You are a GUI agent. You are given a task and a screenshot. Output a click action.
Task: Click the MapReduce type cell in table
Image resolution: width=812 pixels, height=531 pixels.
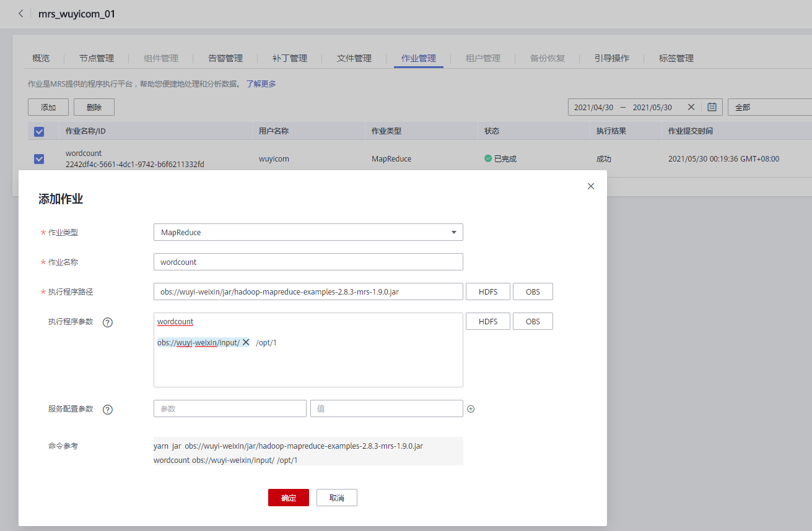pos(391,159)
